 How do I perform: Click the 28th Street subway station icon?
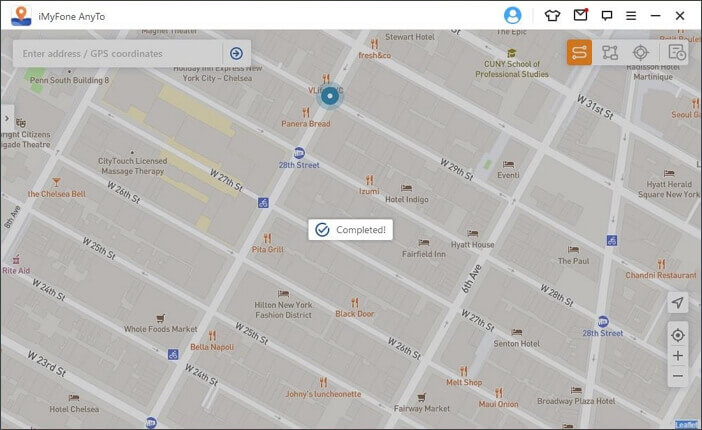coord(299,153)
